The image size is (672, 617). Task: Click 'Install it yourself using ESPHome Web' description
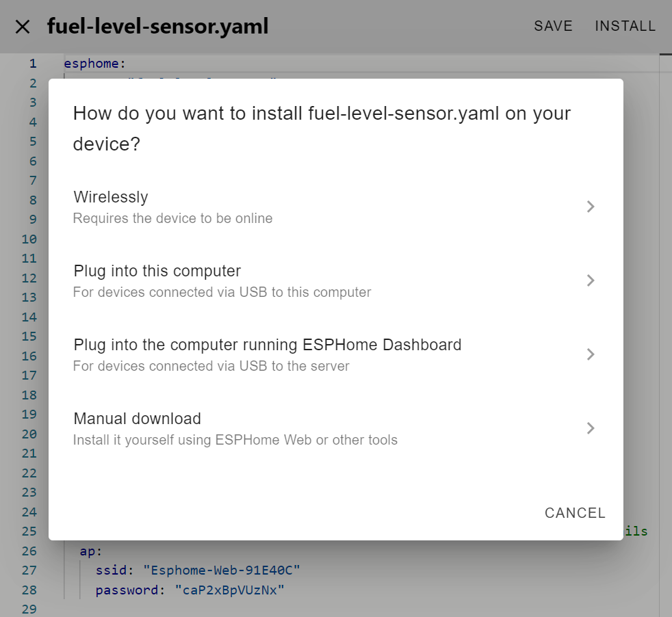pyautogui.click(x=235, y=441)
